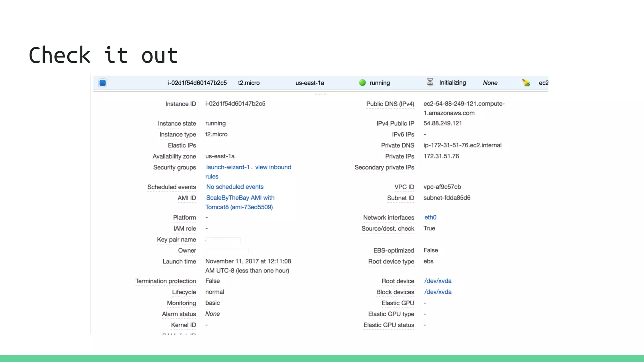The height and width of the screenshot is (362, 644).
Task: Click the us-east-1a cell in the instance row
Action: click(309, 83)
